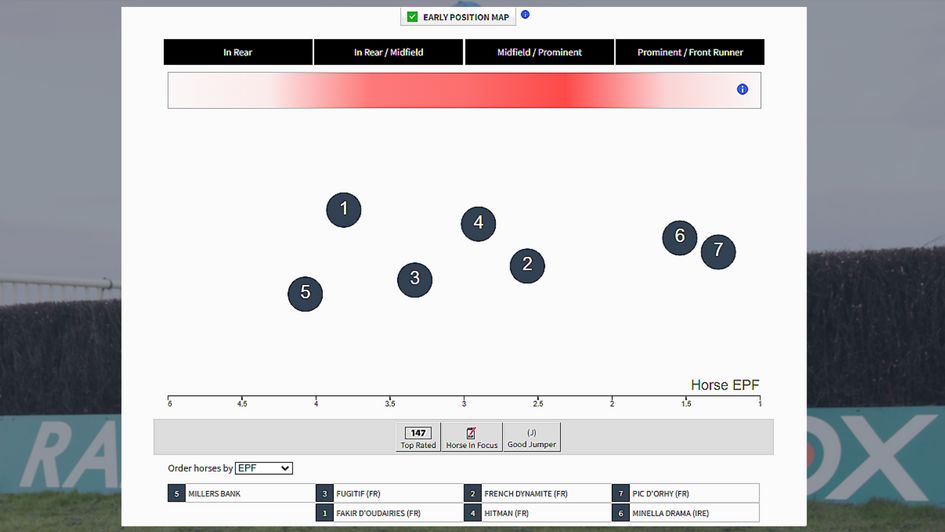Click horse marker number 2
The width and height of the screenshot is (945, 532).
coord(527,266)
